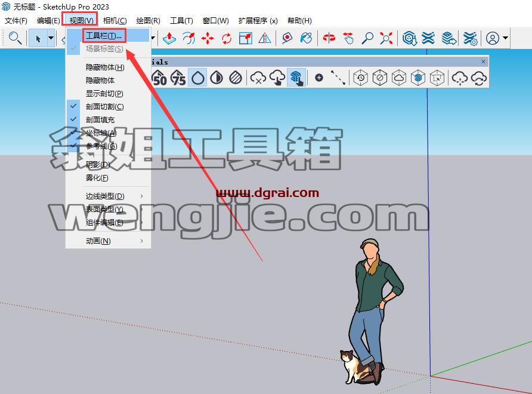532x394 pixels.
Task: Click the Send to LayOut icon
Action: 449,38
